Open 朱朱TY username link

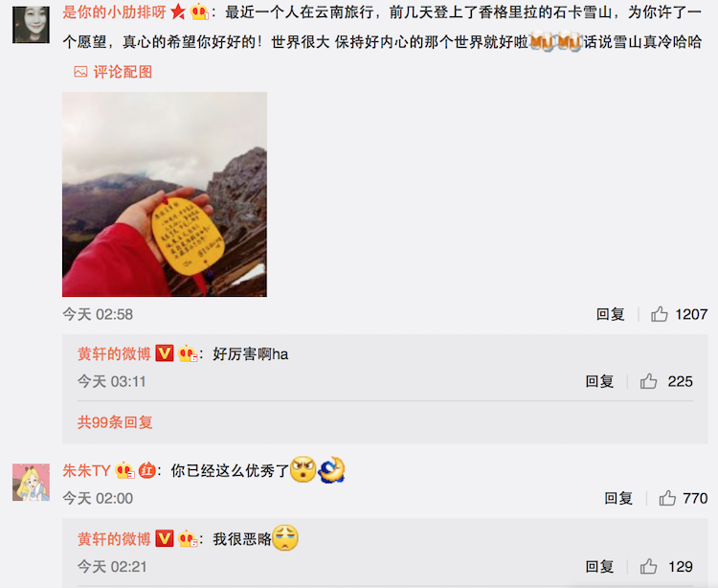86,470
